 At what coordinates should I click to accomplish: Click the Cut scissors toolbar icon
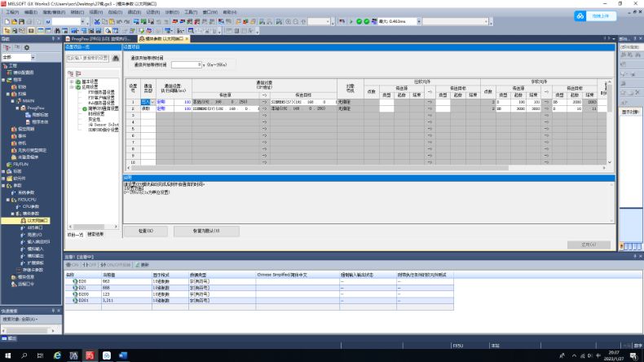(97, 21)
